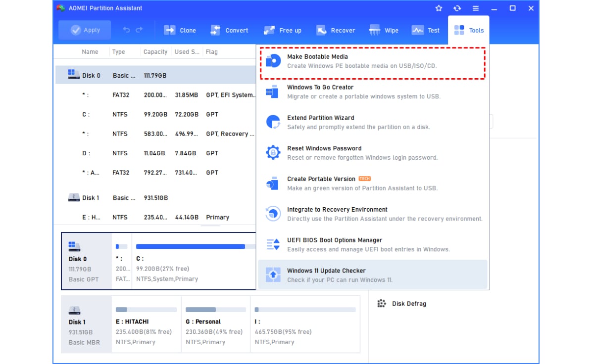
Task: Select the E: H... NTFS Primary row
Action: (x=155, y=217)
